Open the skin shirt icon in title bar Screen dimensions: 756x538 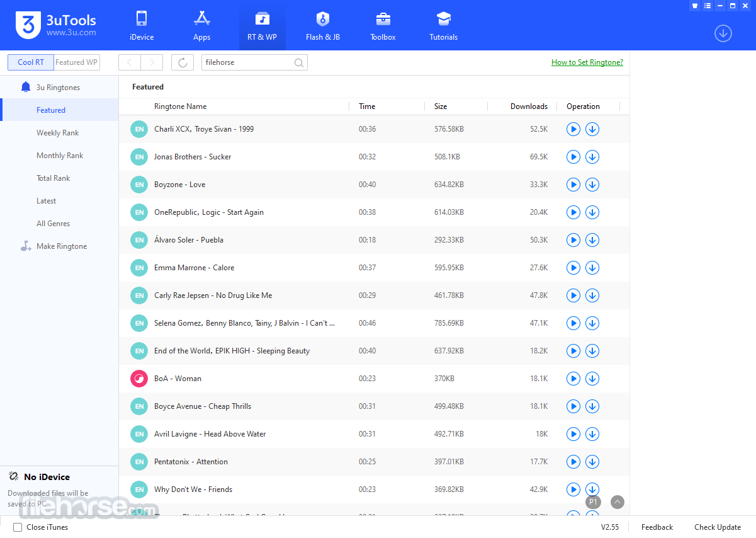tap(695, 6)
